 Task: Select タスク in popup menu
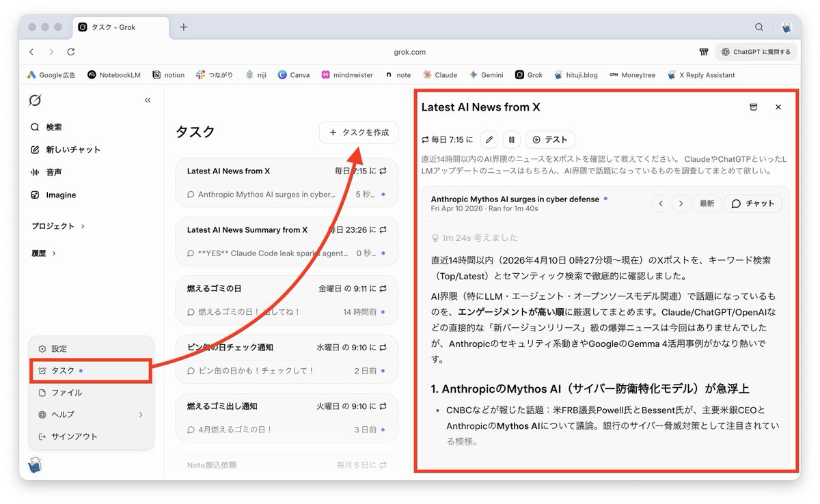click(91, 370)
